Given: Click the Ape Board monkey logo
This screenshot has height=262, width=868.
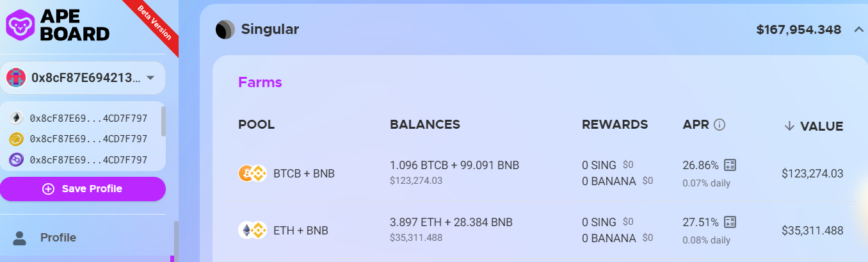Looking at the screenshot, I should coord(20,25).
